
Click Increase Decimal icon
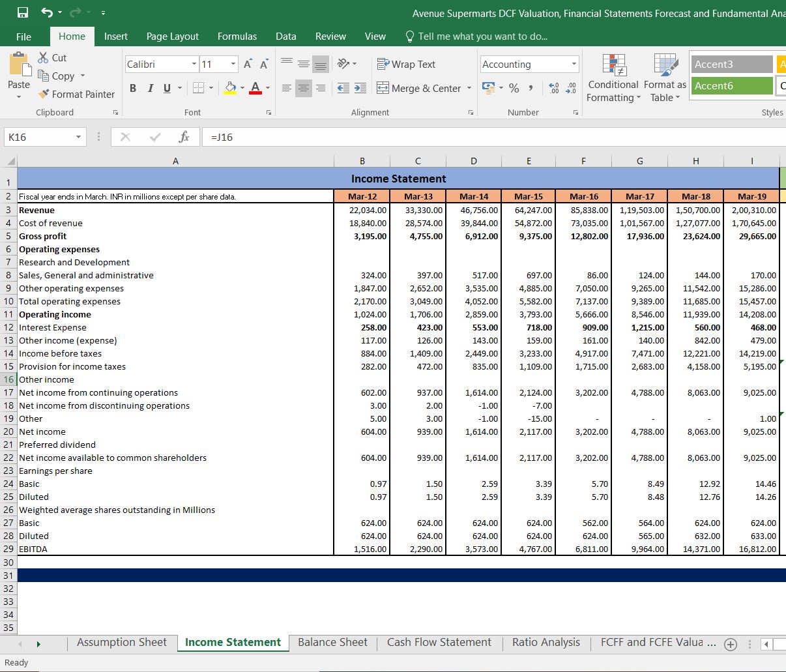tap(554, 88)
